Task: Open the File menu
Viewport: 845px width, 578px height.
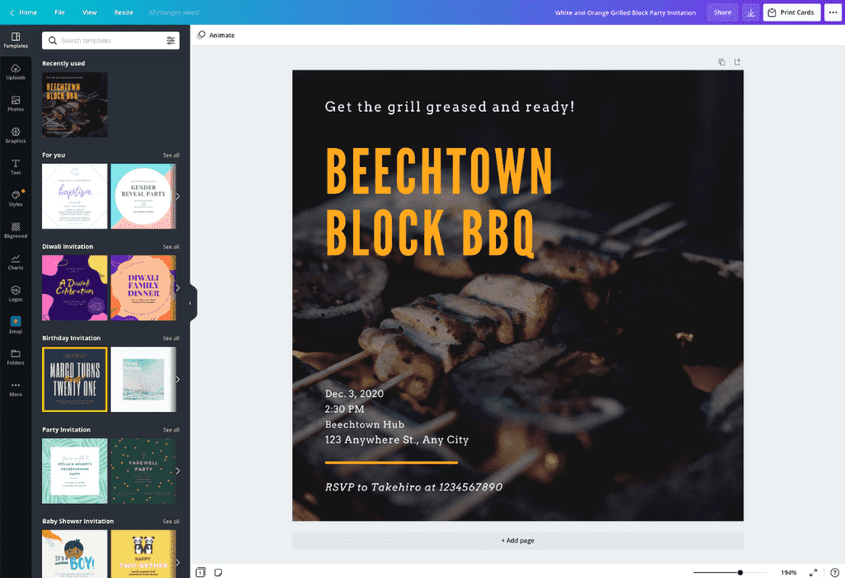Action: (x=59, y=12)
